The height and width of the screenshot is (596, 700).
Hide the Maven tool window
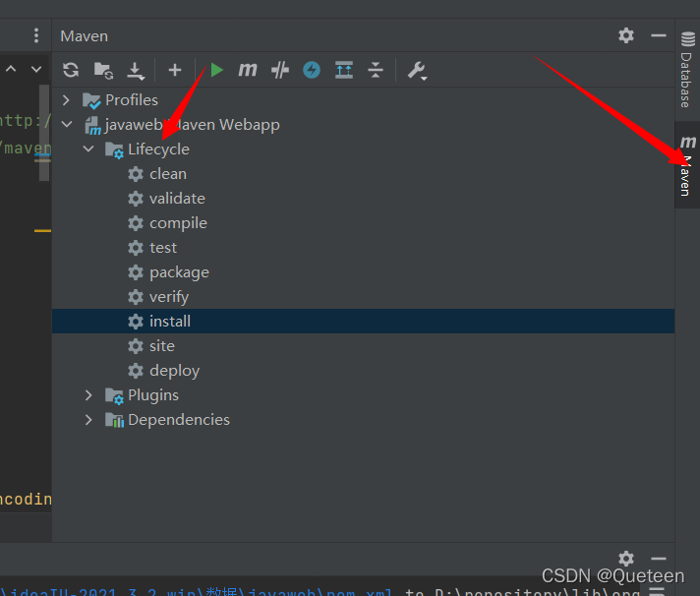click(x=659, y=35)
